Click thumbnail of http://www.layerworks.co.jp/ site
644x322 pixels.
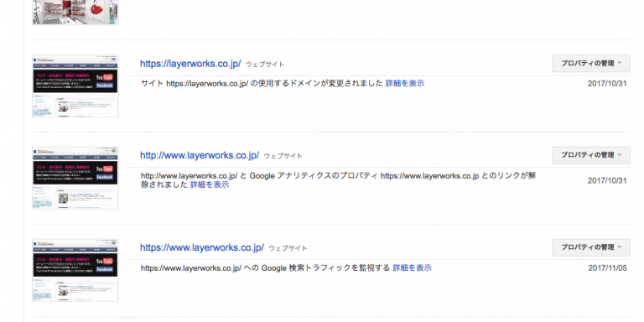tap(75, 178)
